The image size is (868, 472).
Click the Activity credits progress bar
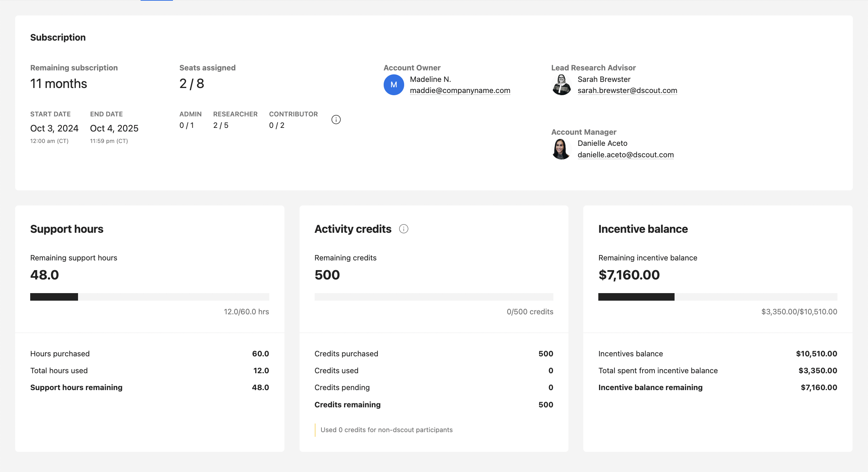(434, 297)
